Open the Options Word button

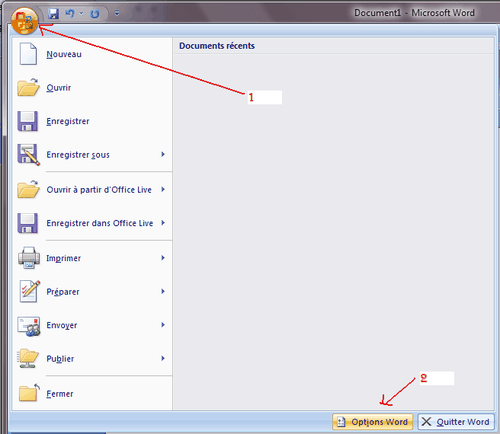pyautogui.click(x=373, y=422)
